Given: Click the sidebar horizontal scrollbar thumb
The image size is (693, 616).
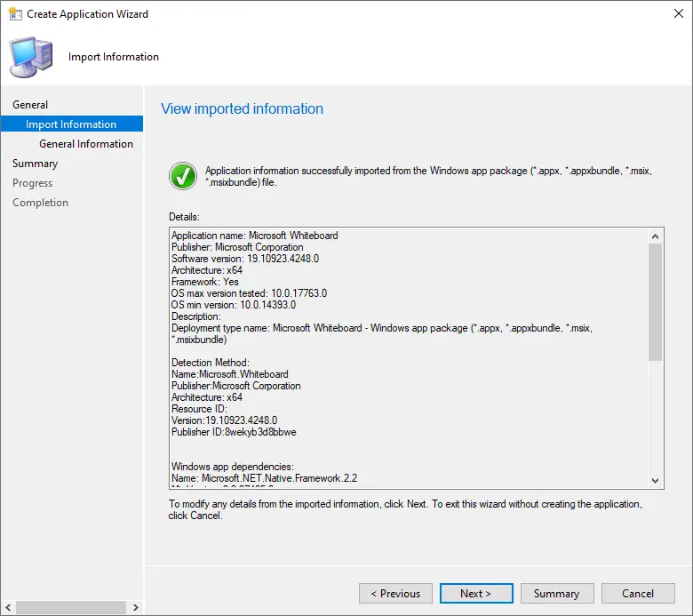Looking at the screenshot, I should coord(71,608).
